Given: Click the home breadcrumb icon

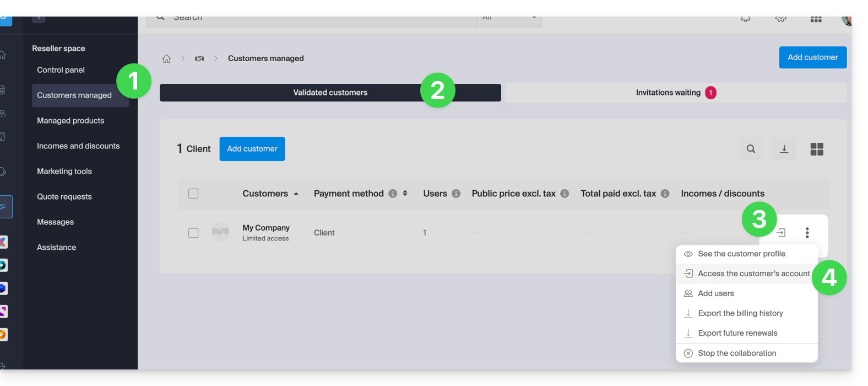Looking at the screenshot, I should point(166,58).
